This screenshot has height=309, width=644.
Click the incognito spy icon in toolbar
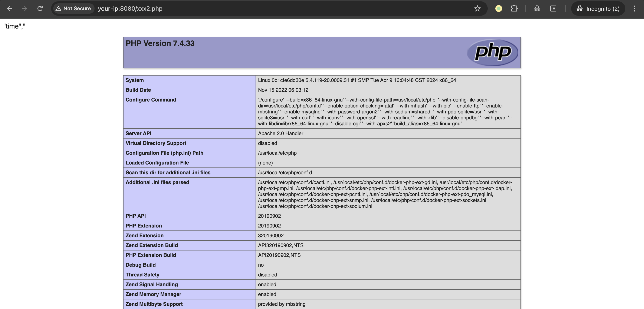coord(537,9)
